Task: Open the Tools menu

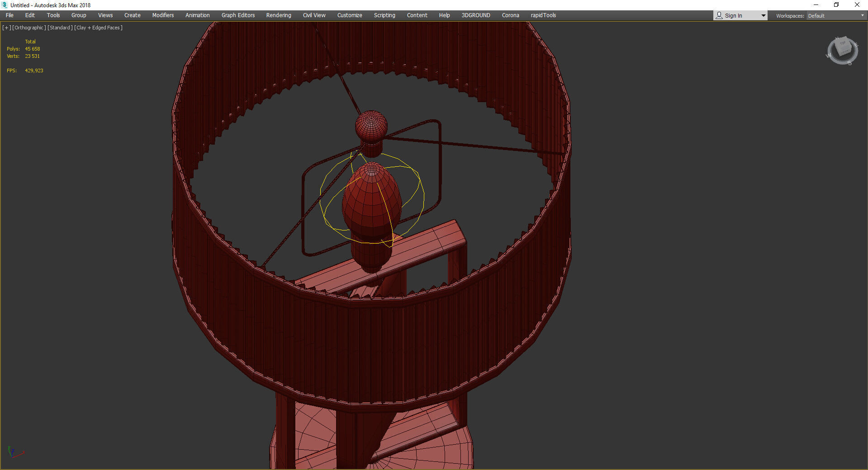Action: point(53,15)
